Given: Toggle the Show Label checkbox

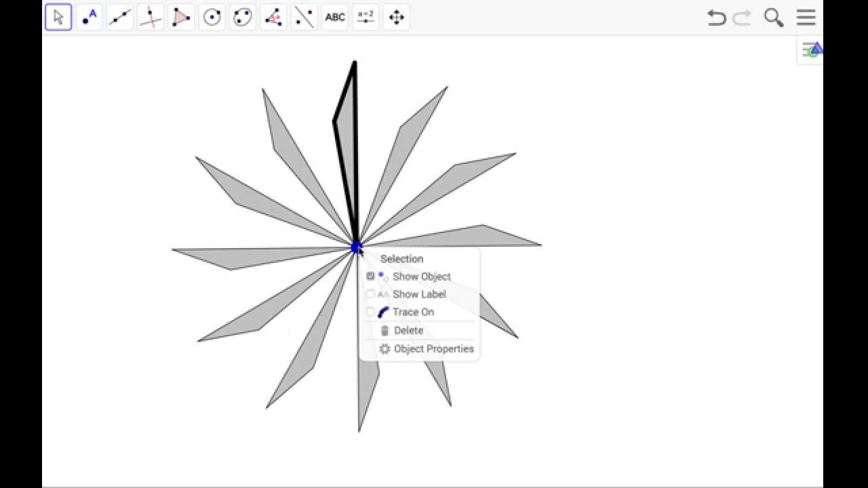Looking at the screenshot, I should (x=370, y=294).
